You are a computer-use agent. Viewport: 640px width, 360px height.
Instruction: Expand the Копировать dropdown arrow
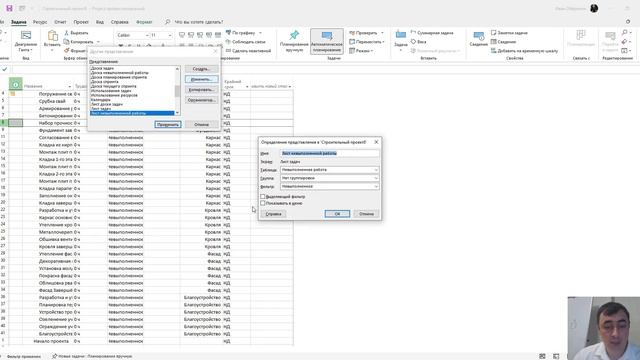pyautogui.click(x=98, y=42)
